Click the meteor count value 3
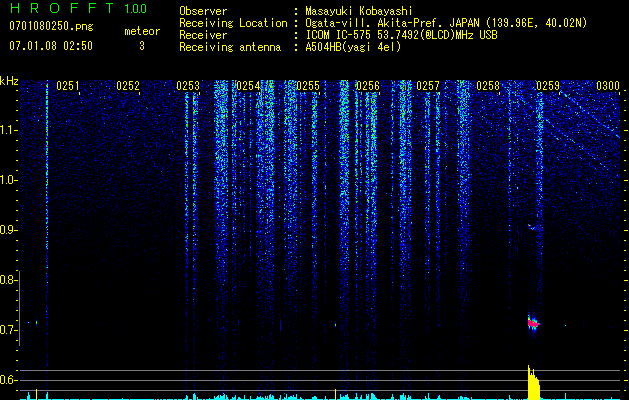The height and width of the screenshot is (400, 629). coord(142,46)
